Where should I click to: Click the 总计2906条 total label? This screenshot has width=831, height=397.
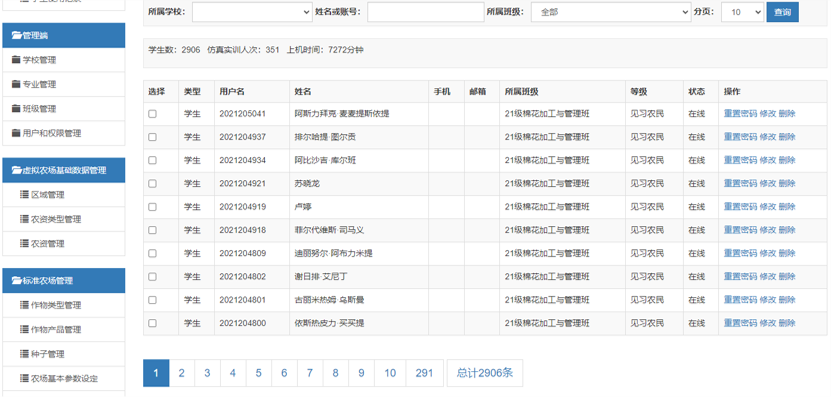[x=485, y=373]
